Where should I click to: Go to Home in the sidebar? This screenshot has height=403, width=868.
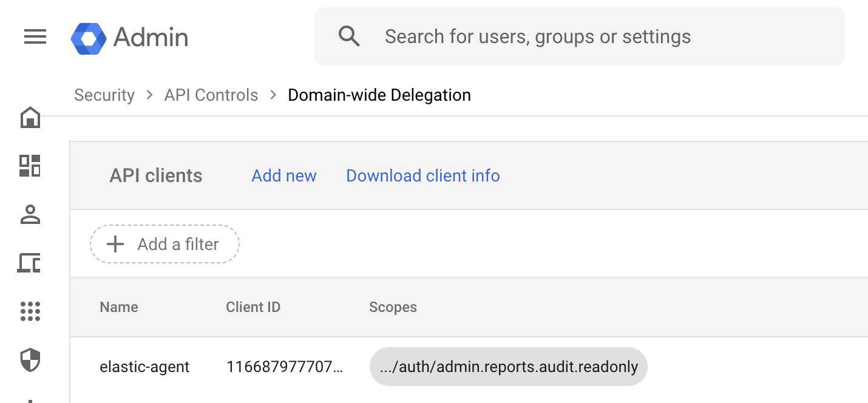[x=30, y=117]
